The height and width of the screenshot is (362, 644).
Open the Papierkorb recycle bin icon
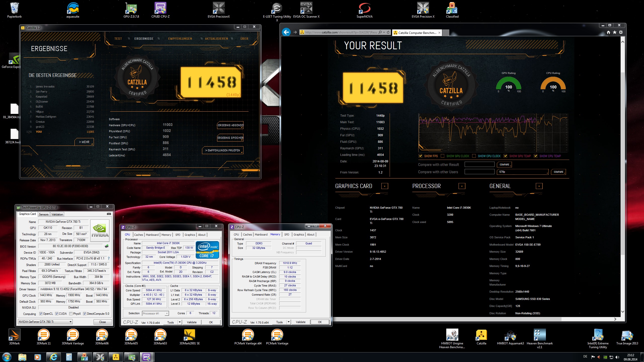14,10
